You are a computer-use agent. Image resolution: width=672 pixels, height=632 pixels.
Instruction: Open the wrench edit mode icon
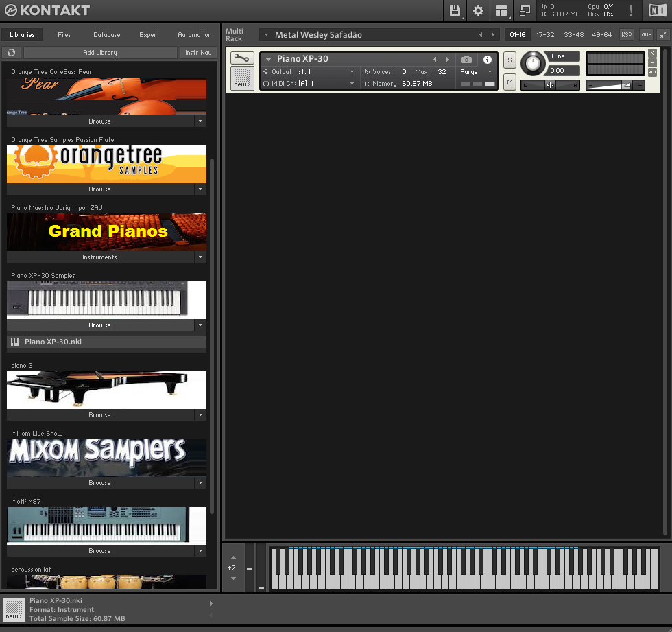pos(242,58)
